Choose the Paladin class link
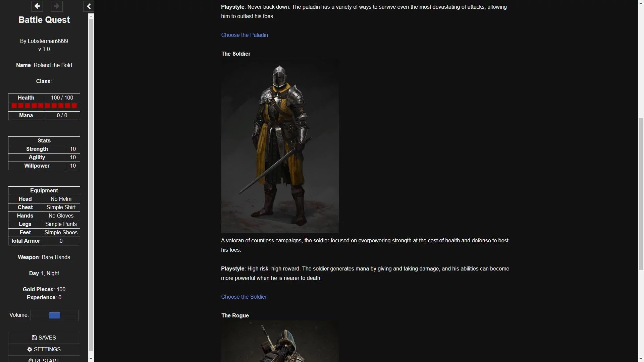 (x=245, y=35)
